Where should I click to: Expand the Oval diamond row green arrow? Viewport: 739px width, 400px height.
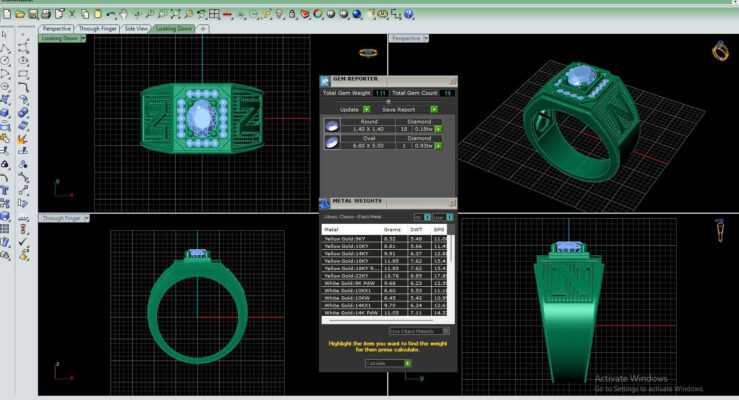(x=438, y=146)
